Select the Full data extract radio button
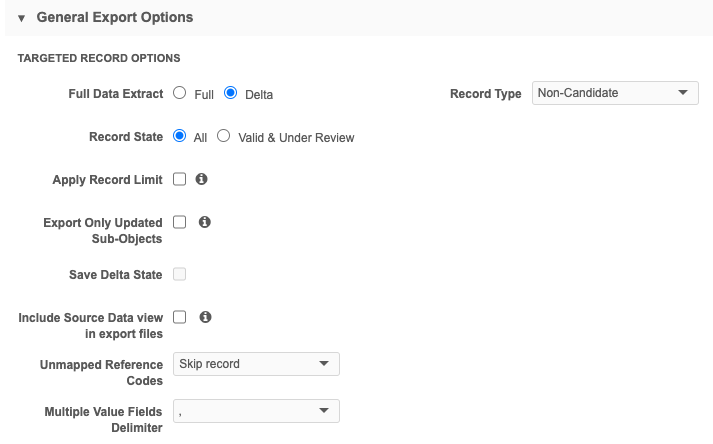 [x=180, y=93]
